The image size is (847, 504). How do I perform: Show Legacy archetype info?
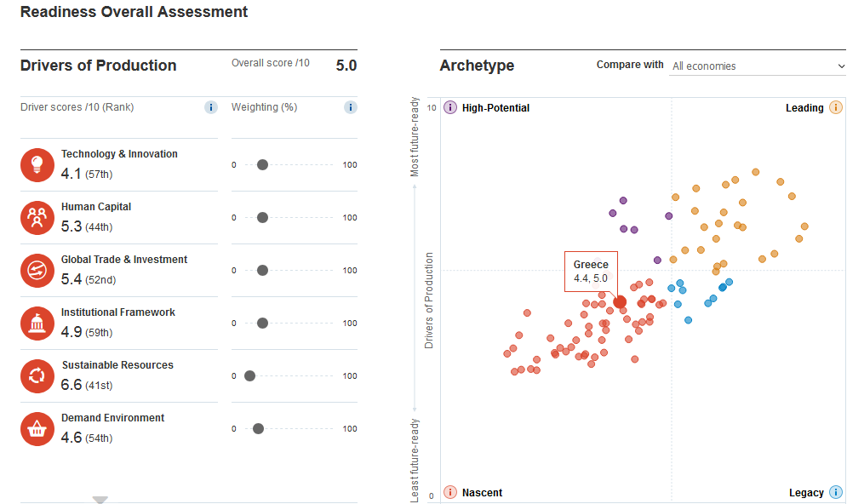836,492
